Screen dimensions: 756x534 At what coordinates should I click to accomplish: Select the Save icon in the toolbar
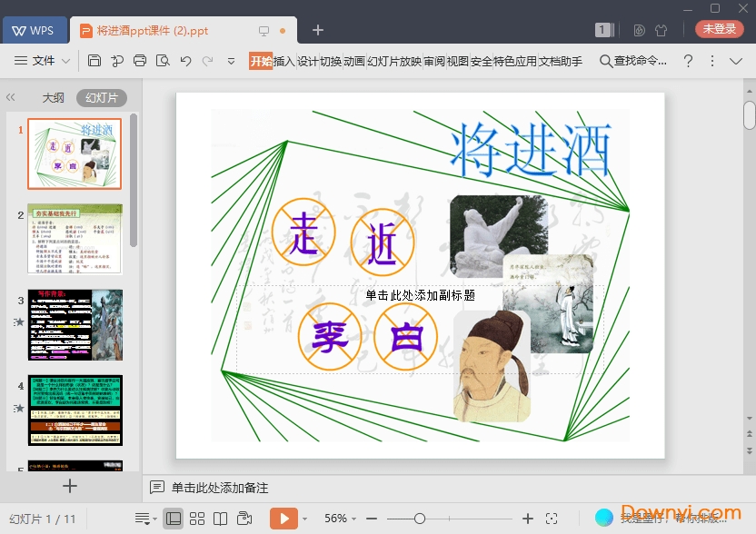[x=94, y=60]
